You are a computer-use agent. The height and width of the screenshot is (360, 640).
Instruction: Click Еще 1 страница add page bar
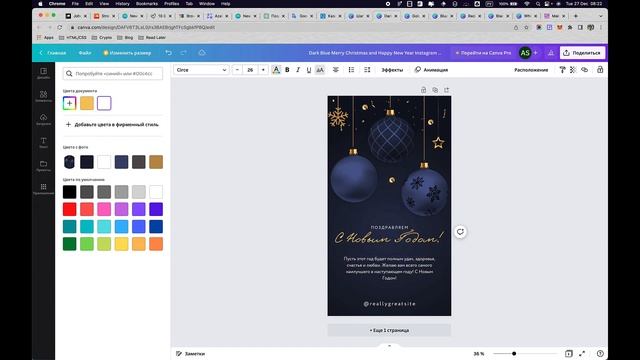[389, 330]
